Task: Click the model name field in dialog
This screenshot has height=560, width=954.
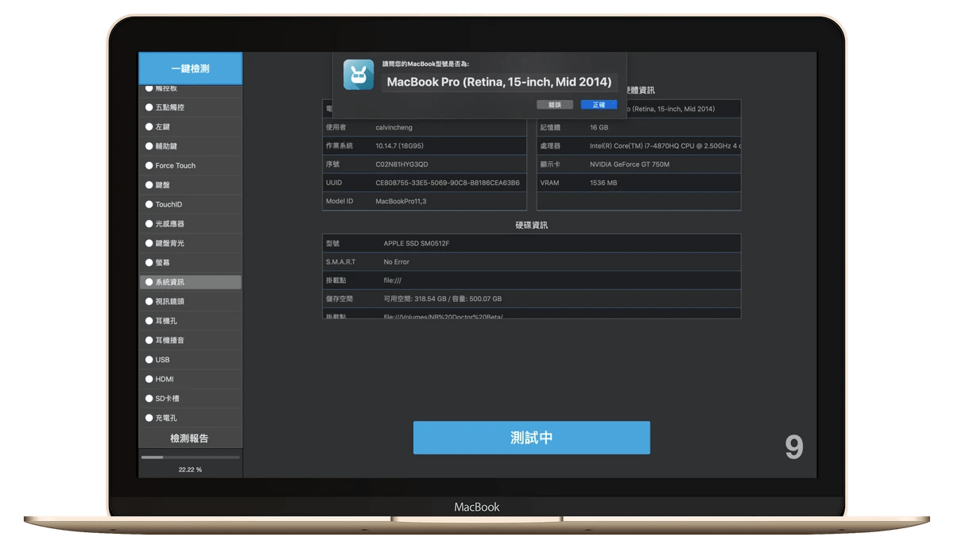Action: [499, 82]
